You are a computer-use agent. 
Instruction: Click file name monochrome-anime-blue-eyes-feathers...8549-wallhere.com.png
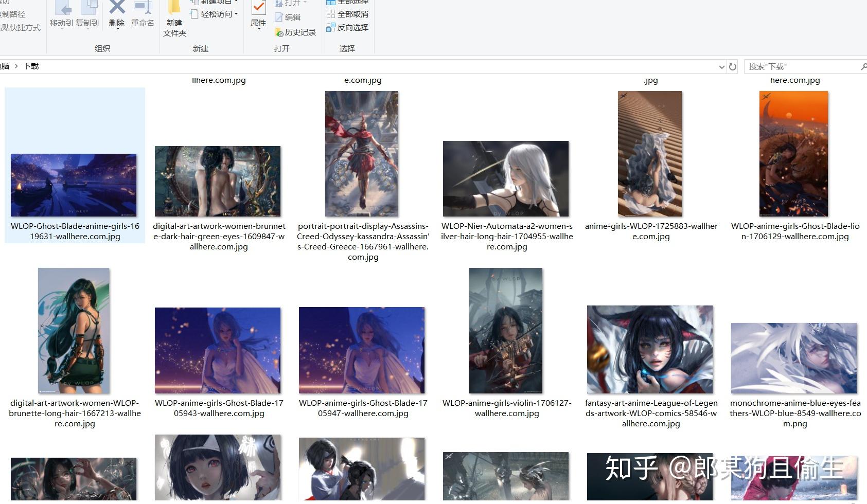[795, 413]
